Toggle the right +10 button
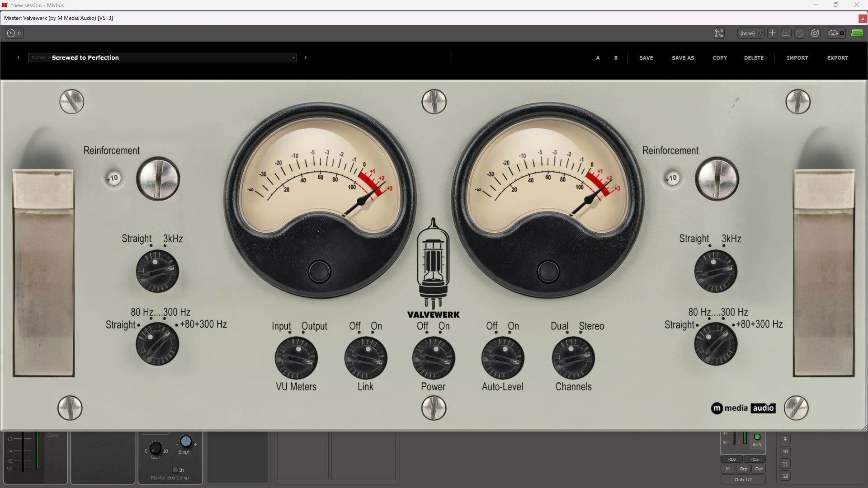Screen dimensions: 868x488 click(x=672, y=178)
